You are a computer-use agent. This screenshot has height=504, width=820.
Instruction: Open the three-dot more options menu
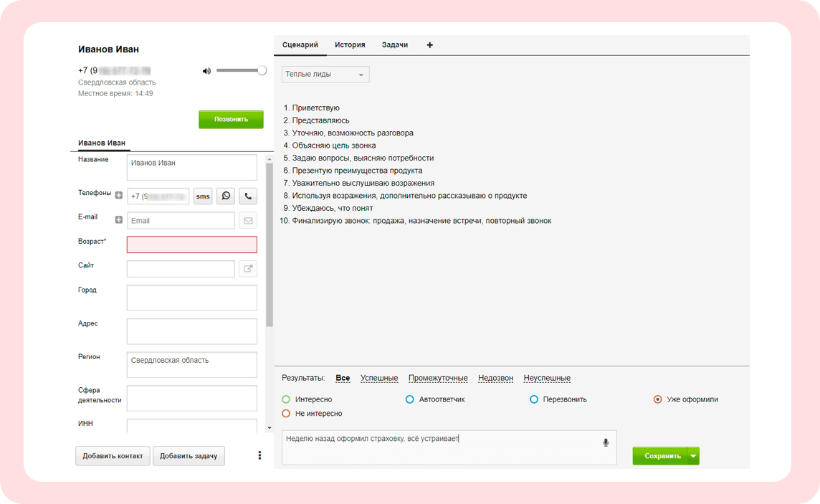point(259,455)
